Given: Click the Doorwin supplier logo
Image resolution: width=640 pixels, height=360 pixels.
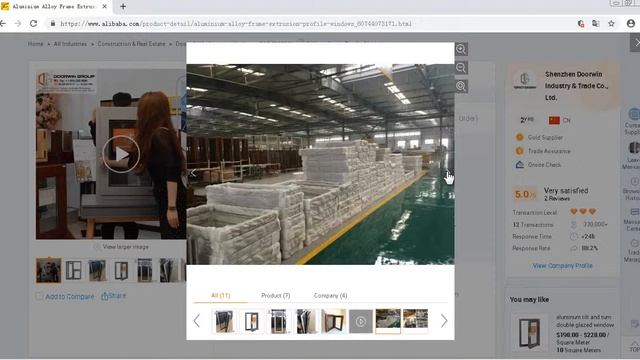Looking at the screenshot, I should pos(525,80).
